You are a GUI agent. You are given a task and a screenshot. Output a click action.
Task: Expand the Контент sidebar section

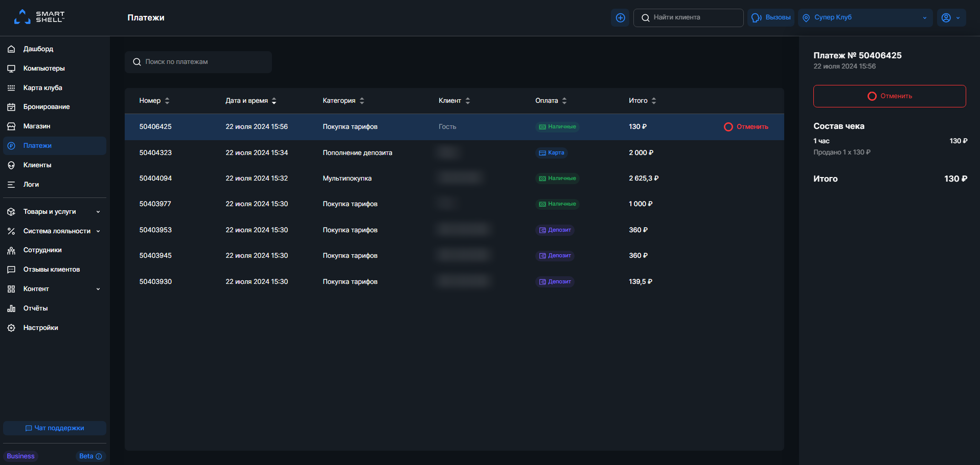54,289
